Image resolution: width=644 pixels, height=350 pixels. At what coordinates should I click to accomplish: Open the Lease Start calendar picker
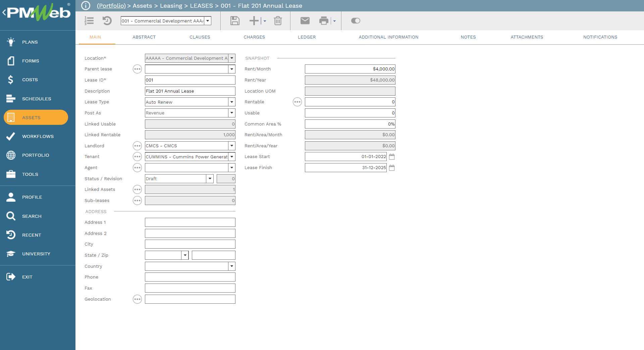click(x=391, y=157)
